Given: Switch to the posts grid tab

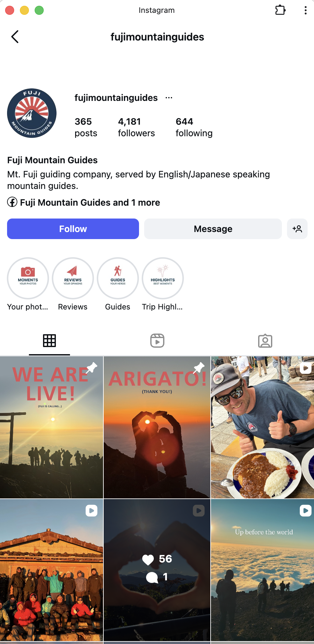Looking at the screenshot, I should (49, 341).
